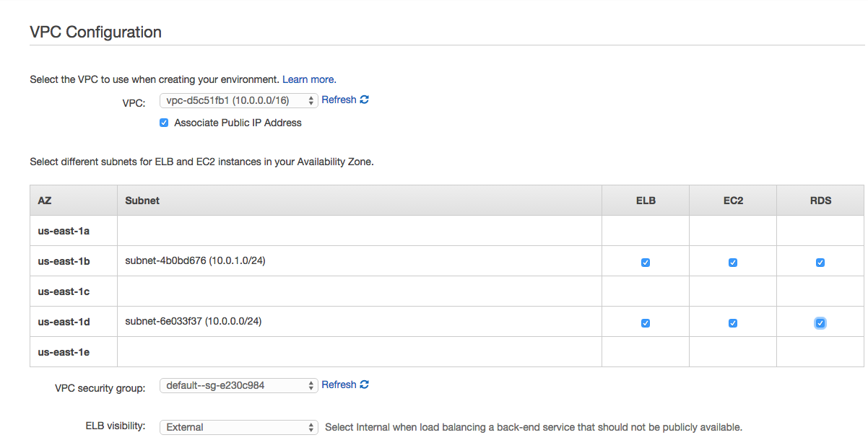The width and height of the screenshot is (868, 448).
Task: Click the Refresh link next to VPC
Action: point(339,100)
